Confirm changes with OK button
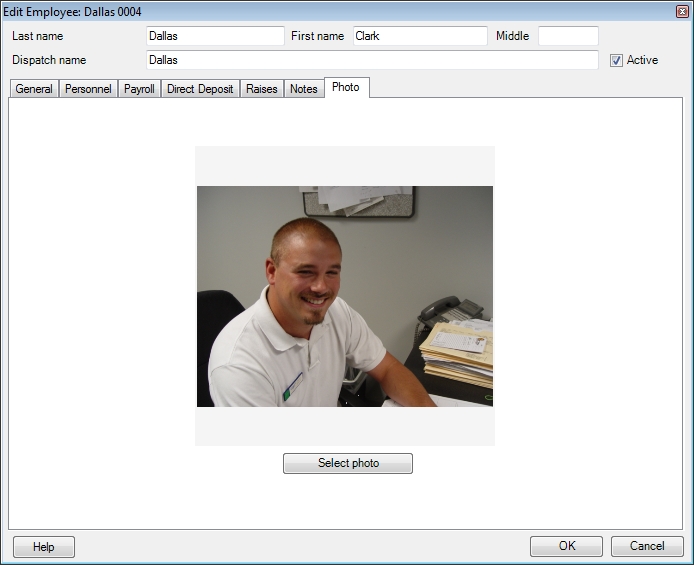The image size is (694, 565). point(567,546)
